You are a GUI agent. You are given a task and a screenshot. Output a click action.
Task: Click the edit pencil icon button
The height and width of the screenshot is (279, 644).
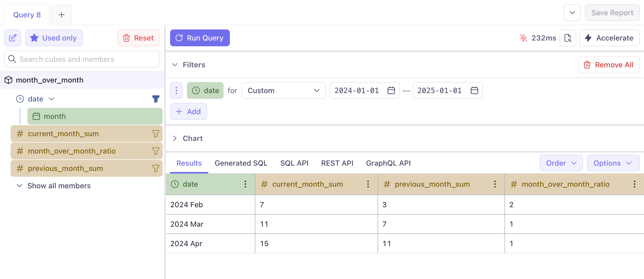click(x=13, y=38)
